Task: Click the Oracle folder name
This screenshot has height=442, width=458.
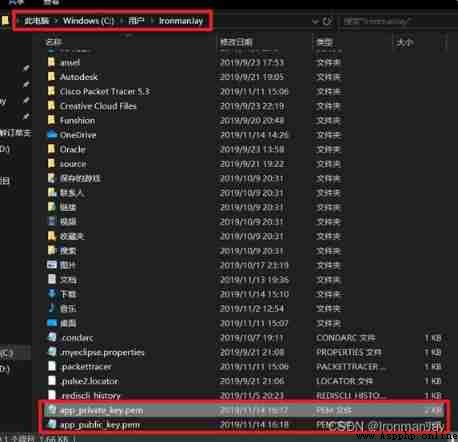Action: [x=73, y=149]
